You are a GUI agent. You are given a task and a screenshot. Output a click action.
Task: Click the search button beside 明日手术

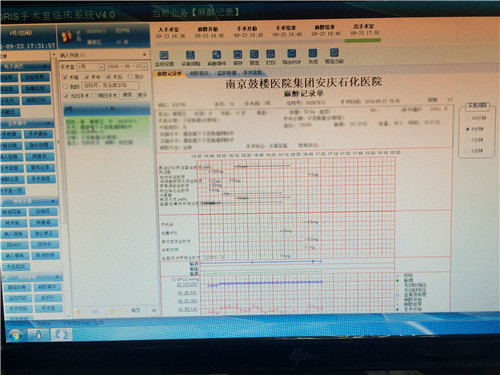coord(127,95)
